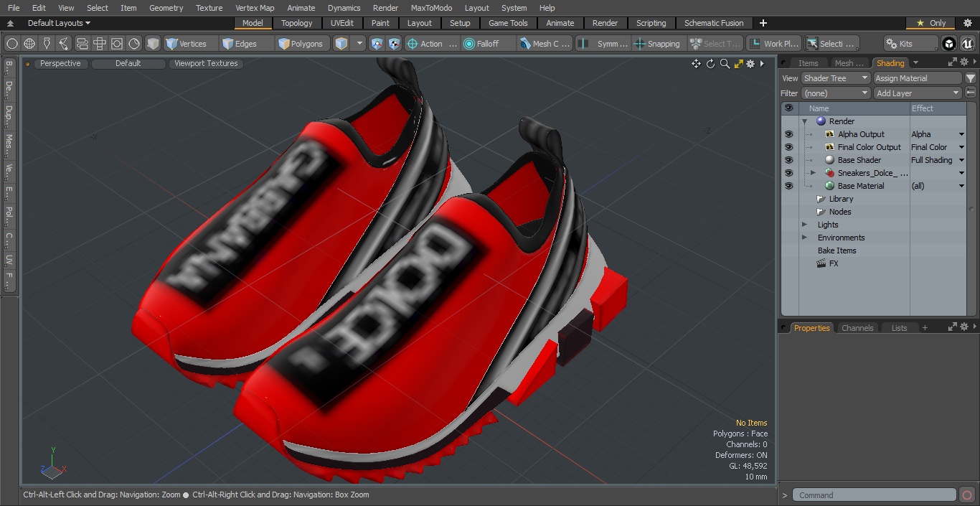Screen dimensions: 980x506
Task: Open the Vertex Map menu
Action: pyautogui.click(x=255, y=8)
